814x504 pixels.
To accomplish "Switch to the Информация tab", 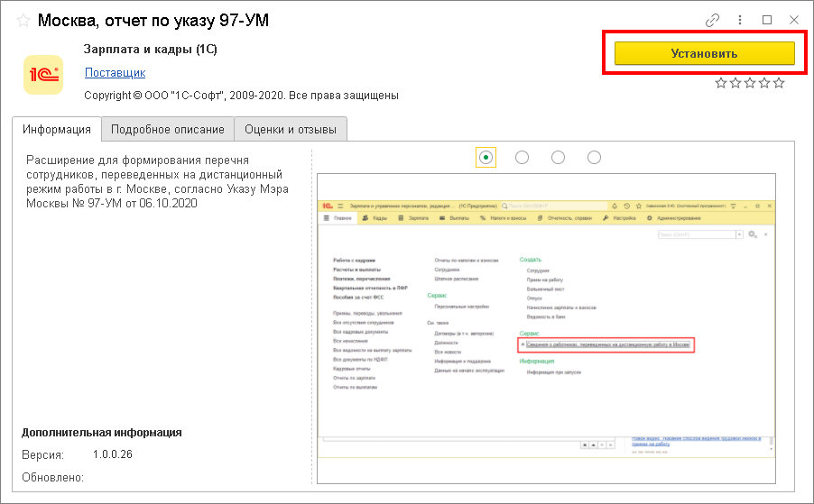I will (x=57, y=129).
